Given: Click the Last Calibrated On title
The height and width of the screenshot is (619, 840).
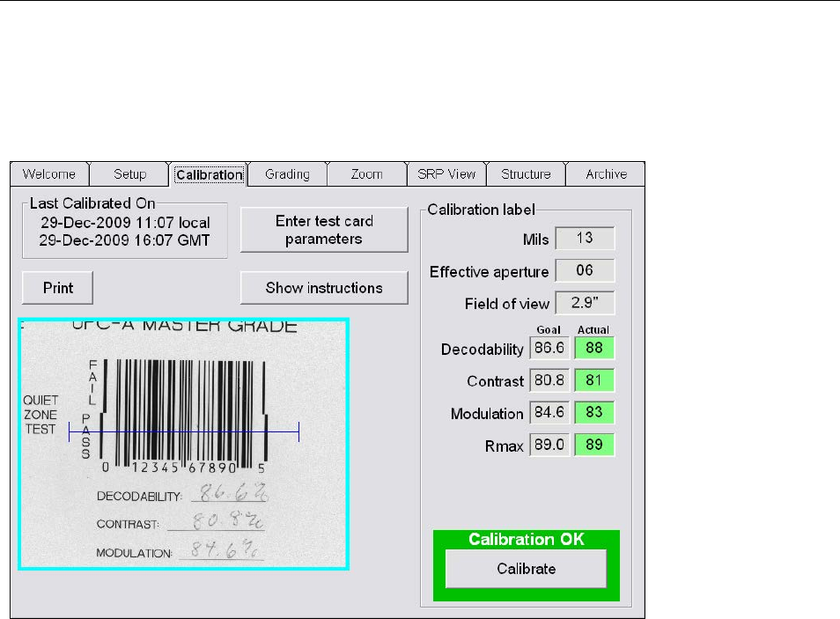Looking at the screenshot, I should tap(92, 203).
